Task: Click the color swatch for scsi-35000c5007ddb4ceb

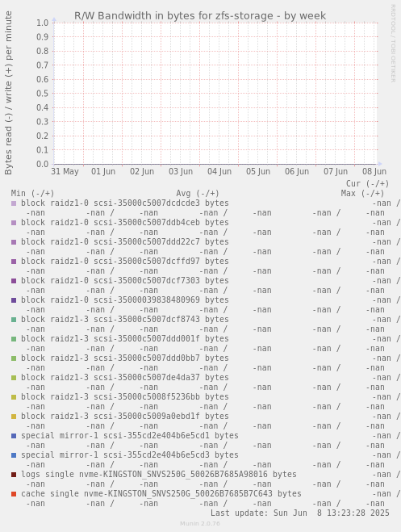Action: (14, 223)
